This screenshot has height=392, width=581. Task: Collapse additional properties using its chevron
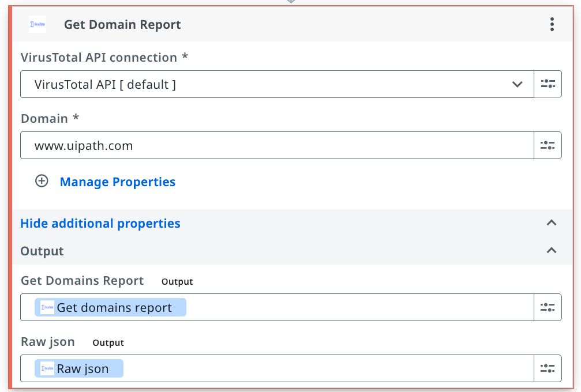(552, 223)
